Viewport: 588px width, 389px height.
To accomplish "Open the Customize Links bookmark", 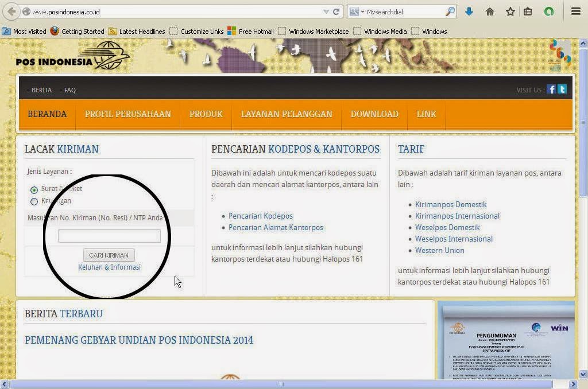I will (x=196, y=32).
